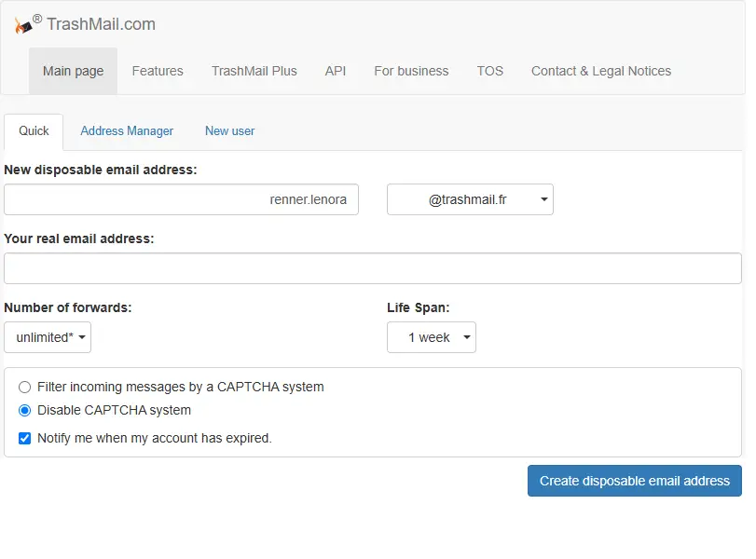The height and width of the screenshot is (559, 756).
Task: Click the 'Number of forwards:' label
Action: coord(67,307)
